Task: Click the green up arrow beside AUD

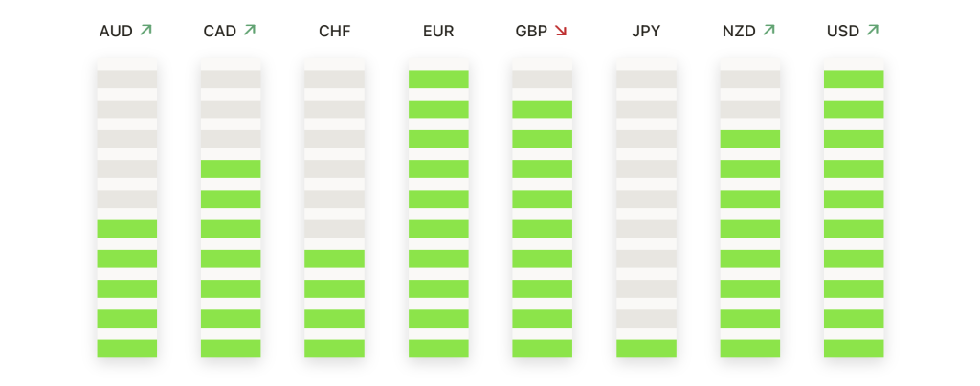Action: point(145,30)
